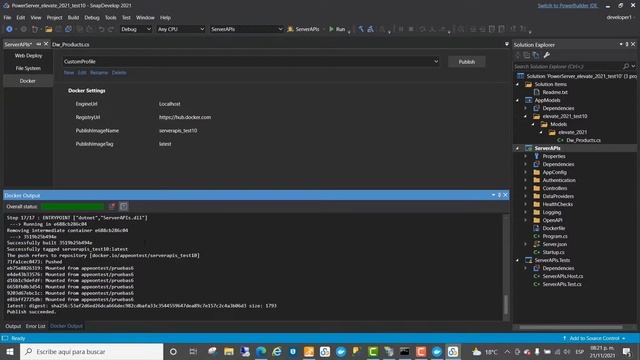Open the Any CPU platform dropdown
Screen dimensions: 640x360
click(181, 29)
